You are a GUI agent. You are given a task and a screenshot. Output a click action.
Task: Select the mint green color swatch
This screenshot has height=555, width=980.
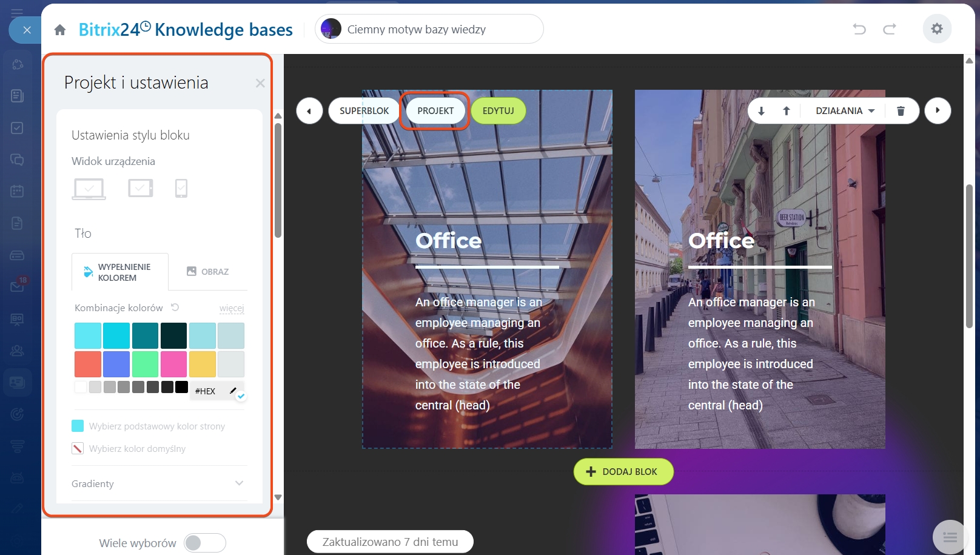[x=145, y=365]
